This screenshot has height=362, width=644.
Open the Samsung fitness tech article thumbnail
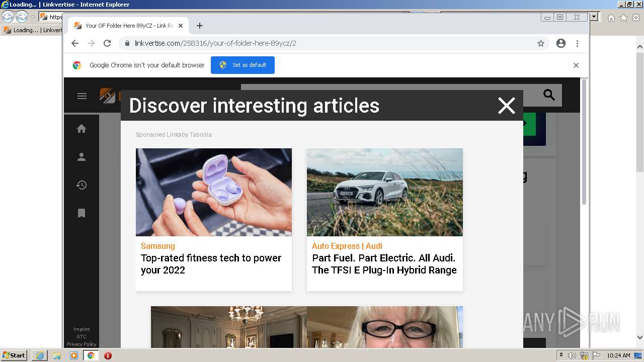[214, 192]
